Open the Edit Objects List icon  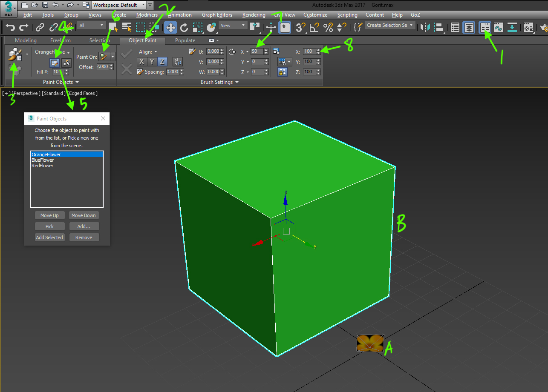click(x=54, y=63)
